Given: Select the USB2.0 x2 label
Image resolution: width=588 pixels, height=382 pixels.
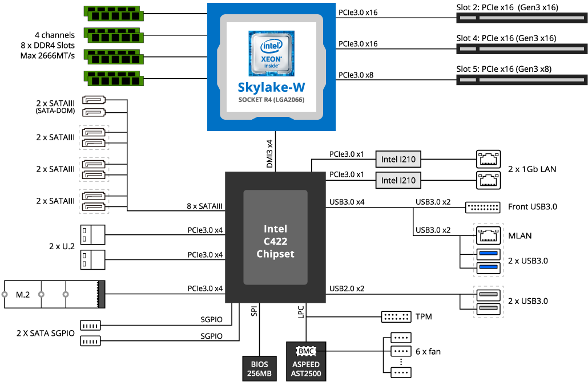Looking at the screenshot, I should (347, 288).
